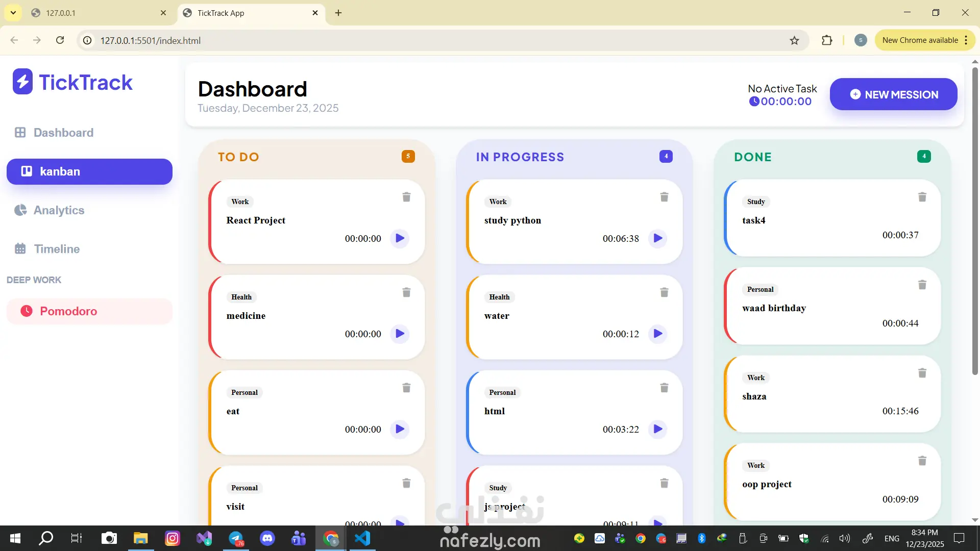Start the eat task timer
980x551 pixels.
pos(400,429)
